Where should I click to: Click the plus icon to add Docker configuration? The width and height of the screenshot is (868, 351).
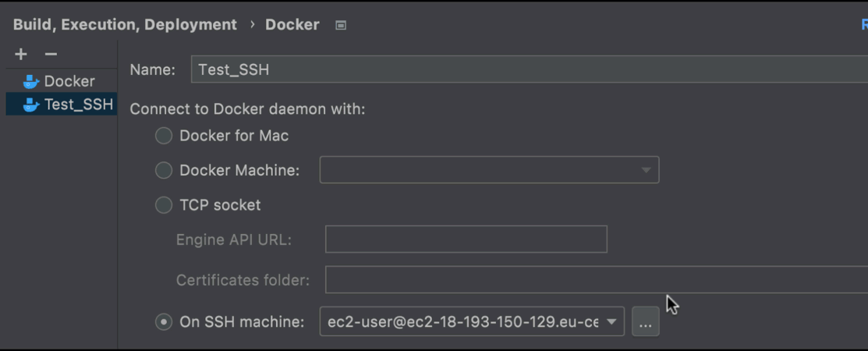(21, 55)
